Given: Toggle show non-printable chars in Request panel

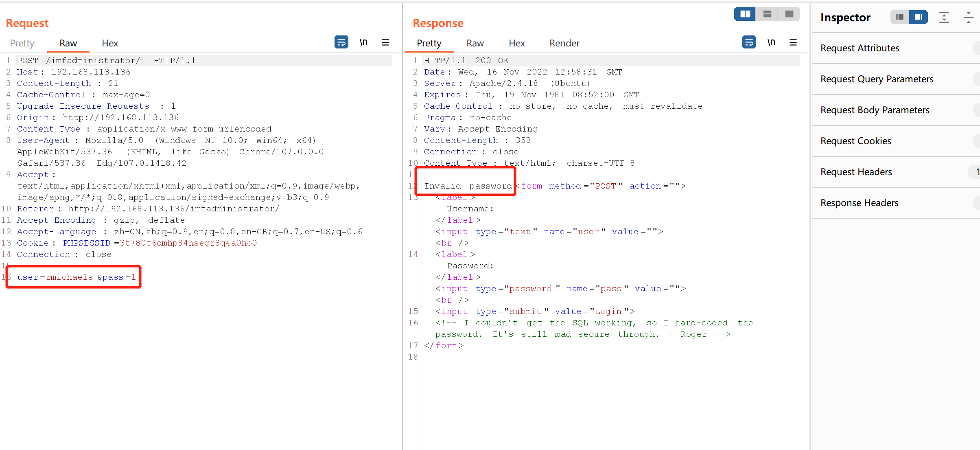Looking at the screenshot, I should click(x=363, y=42).
